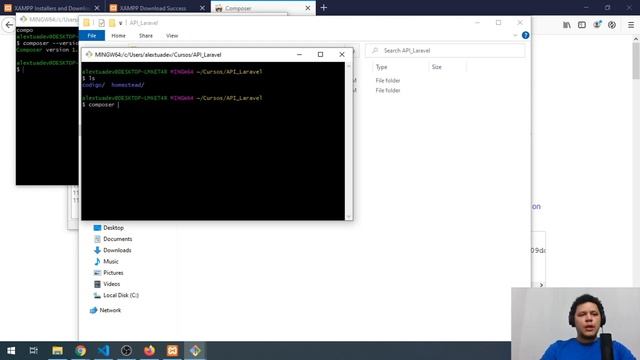Image resolution: width=640 pixels, height=360 pixels.
Task: Open the Share ribbon tab
Action: coord(146,36)
